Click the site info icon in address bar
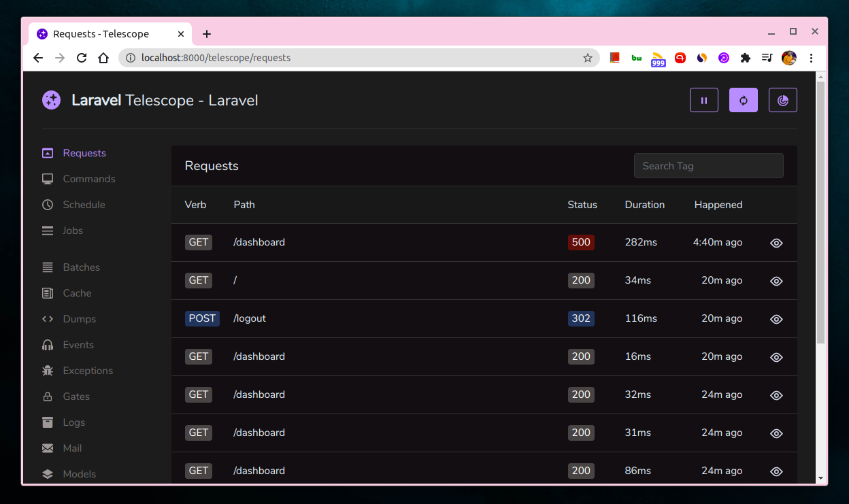Viewport: 849px width, 504px height. point(131,58)
